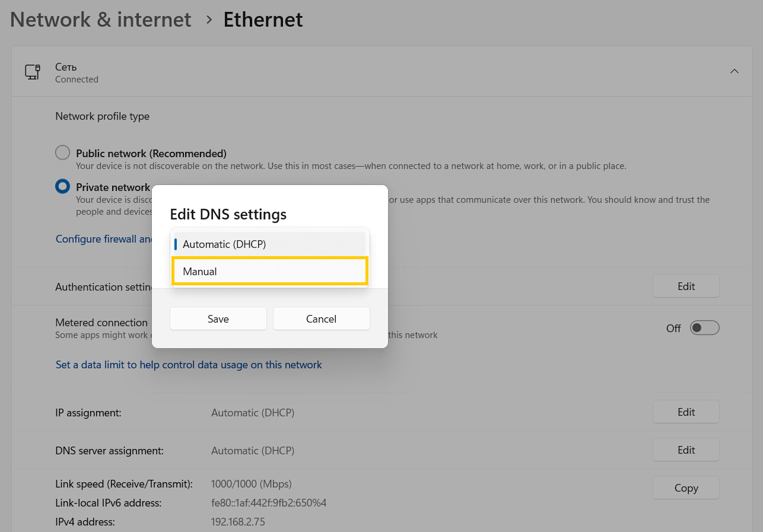The height and width of the screenshot is (532, 763).
Task: Toggle the Metered connection switch
Action: pyautogui.click(x=704, y=328)
